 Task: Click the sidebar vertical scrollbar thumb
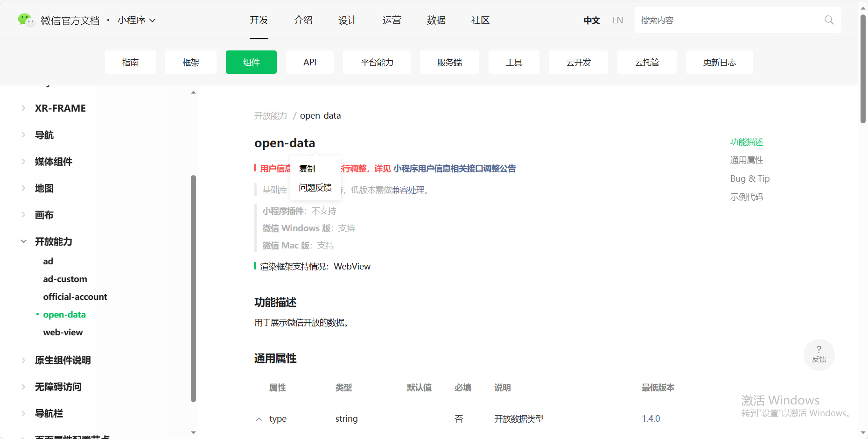[x=193, y=288]
